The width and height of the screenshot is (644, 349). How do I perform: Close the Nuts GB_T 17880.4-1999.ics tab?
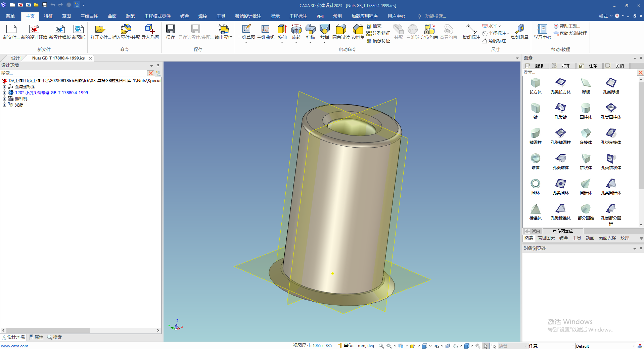[90, 58]
